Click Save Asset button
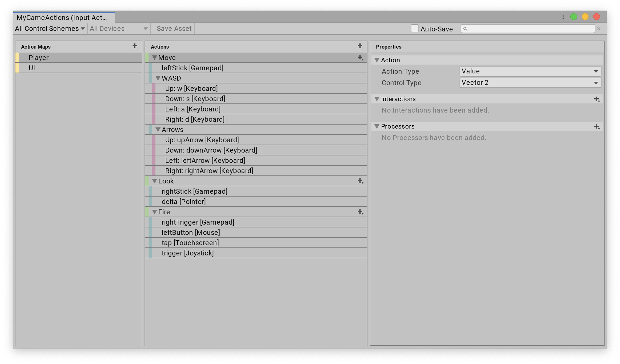620x364 pixels. pos(174,28)
